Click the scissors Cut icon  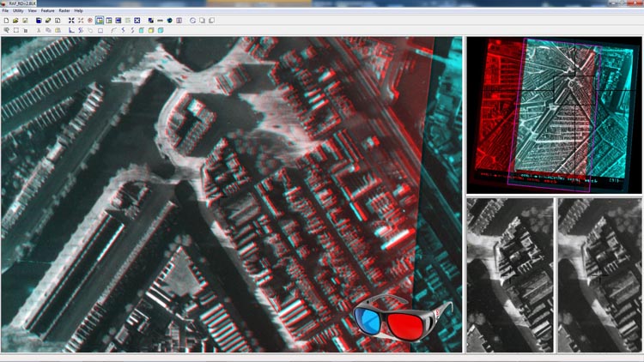click(39, 30)
